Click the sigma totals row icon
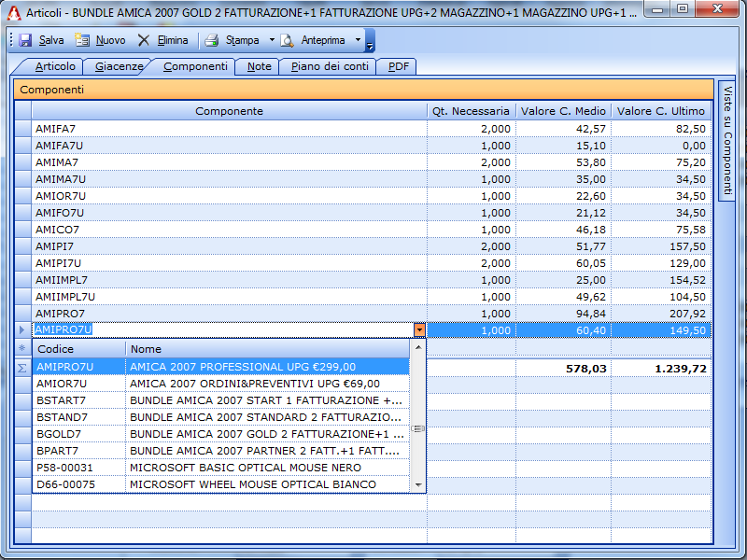 click(x=22, y=368)
